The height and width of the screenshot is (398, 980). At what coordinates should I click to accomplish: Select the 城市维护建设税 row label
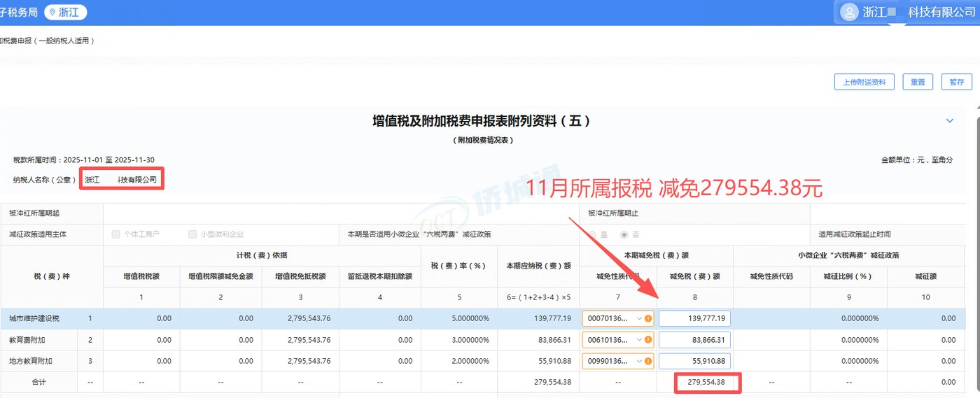click(34, 318)
